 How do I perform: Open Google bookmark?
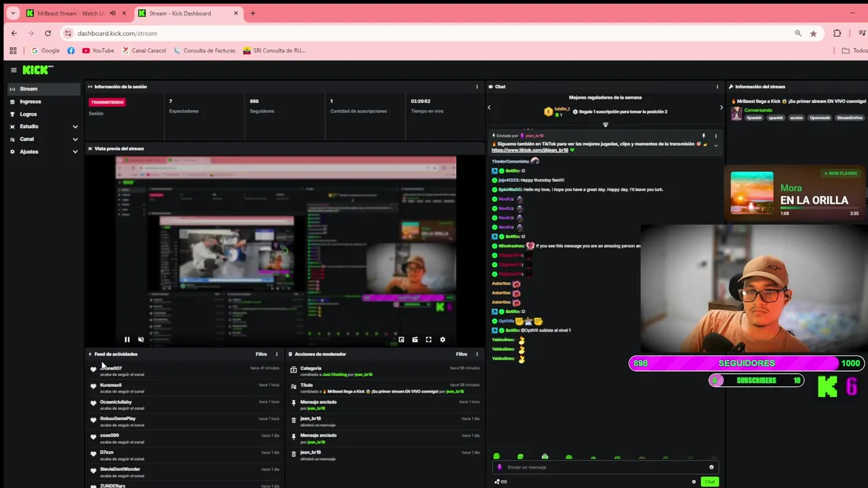click(x=45, y=50)
